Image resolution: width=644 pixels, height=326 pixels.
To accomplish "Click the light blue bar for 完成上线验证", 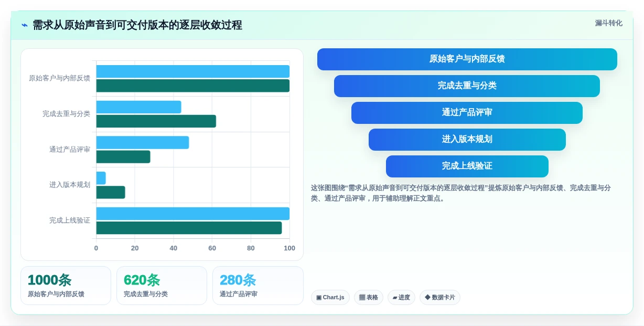I will click(x=192, y=214).
